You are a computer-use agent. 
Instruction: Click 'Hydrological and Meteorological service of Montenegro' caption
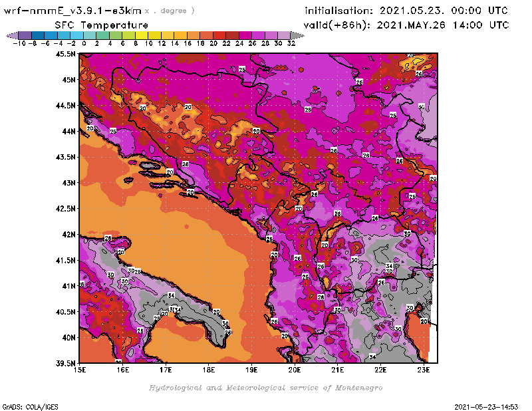265,388
